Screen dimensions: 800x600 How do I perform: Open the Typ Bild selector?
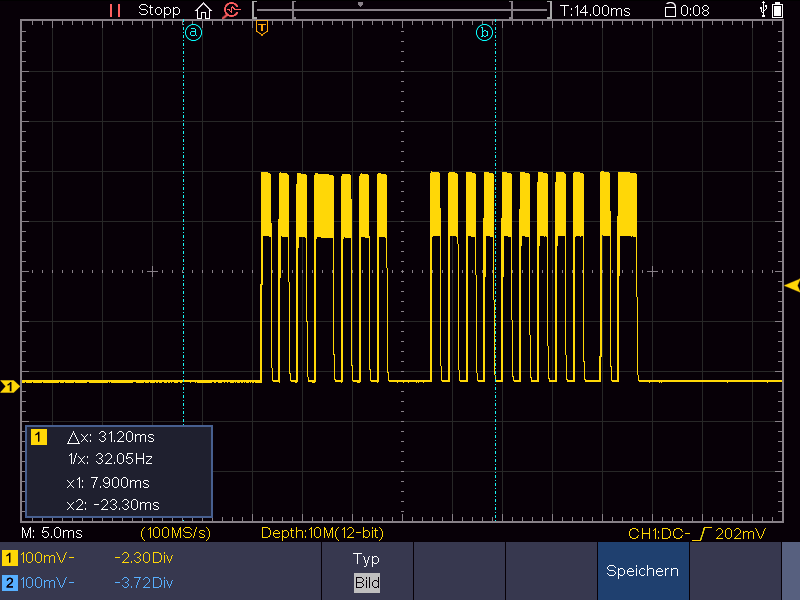click(367, 571)
